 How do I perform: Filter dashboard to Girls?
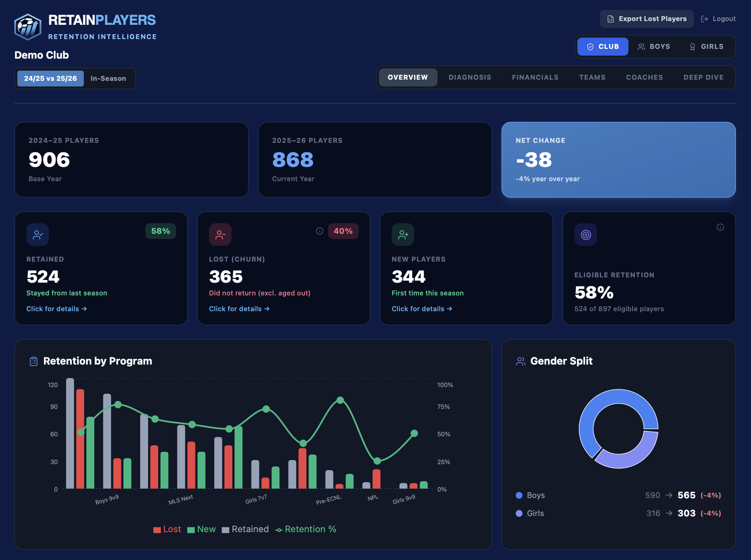(x=706, y=47)
